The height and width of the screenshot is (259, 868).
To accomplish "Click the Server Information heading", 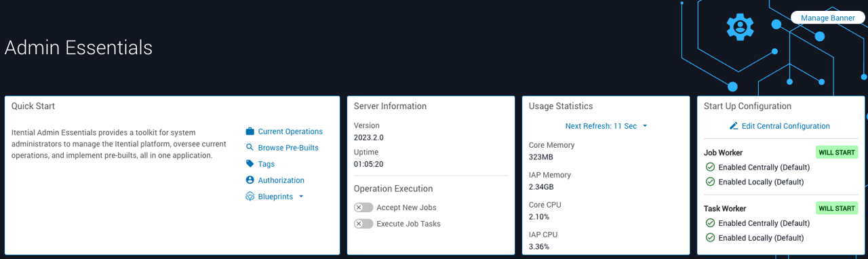I will (391, 106).
